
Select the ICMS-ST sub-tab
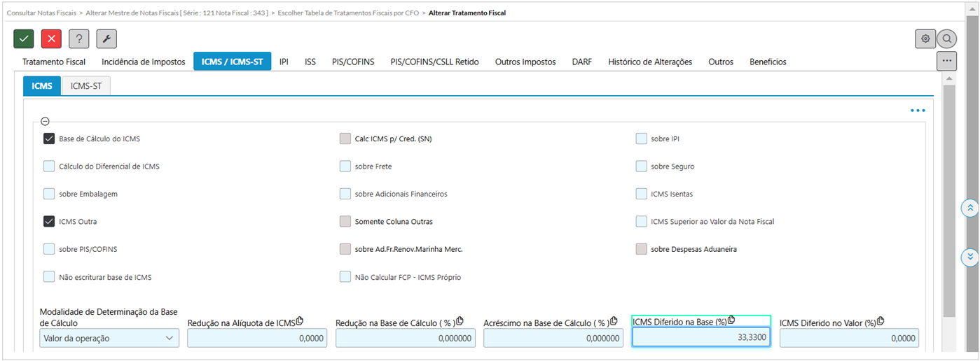(x=86, y=86)
